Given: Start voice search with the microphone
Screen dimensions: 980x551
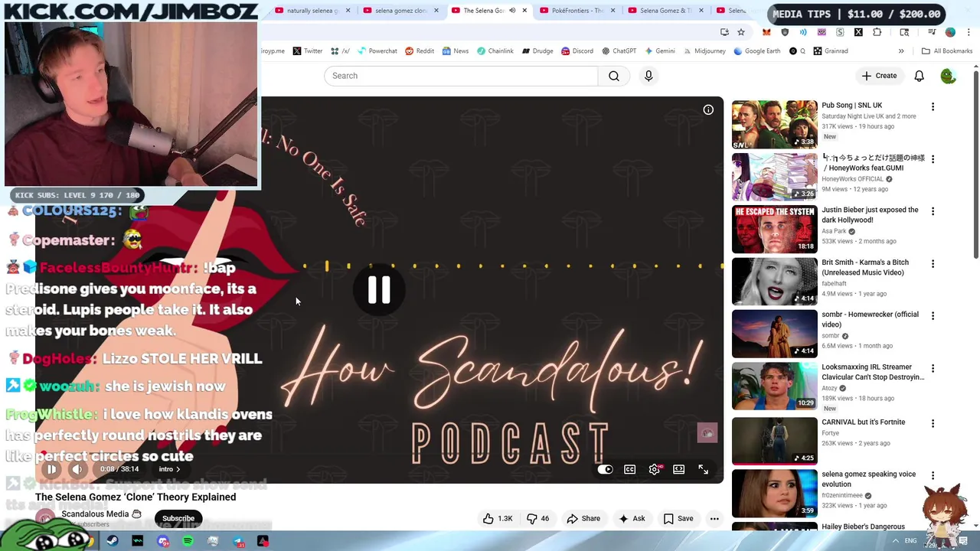Looking at the screenshot, I should [648, 76].
